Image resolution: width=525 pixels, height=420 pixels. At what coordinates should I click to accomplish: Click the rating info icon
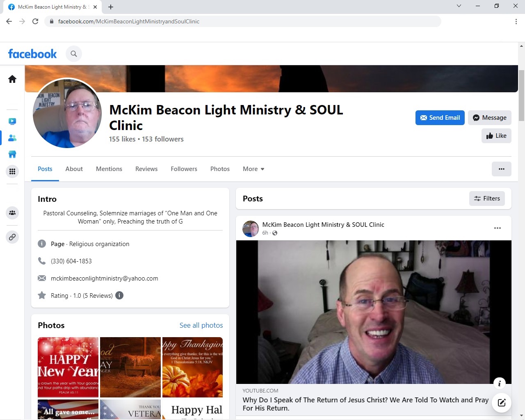pos(119,295)
